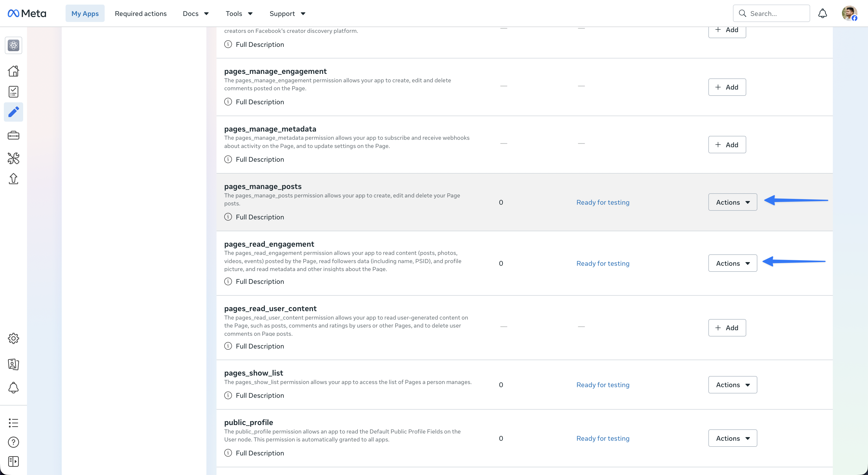Open notifications bell in top bar

tap(822, 14)
